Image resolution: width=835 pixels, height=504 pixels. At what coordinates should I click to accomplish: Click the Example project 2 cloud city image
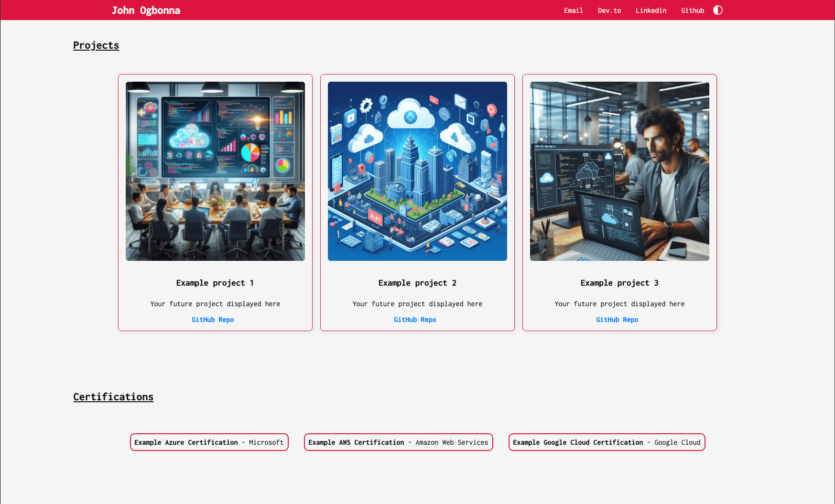tap(417, 171)
